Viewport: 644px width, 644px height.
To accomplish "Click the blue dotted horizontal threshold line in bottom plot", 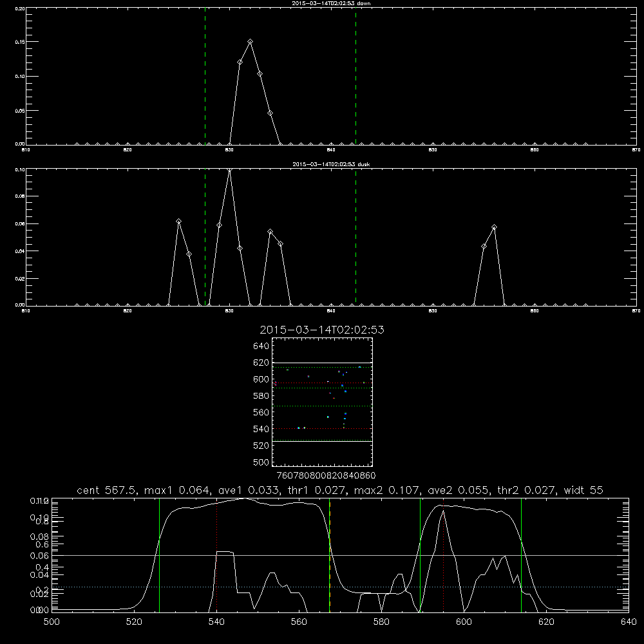I will point(340,587).
